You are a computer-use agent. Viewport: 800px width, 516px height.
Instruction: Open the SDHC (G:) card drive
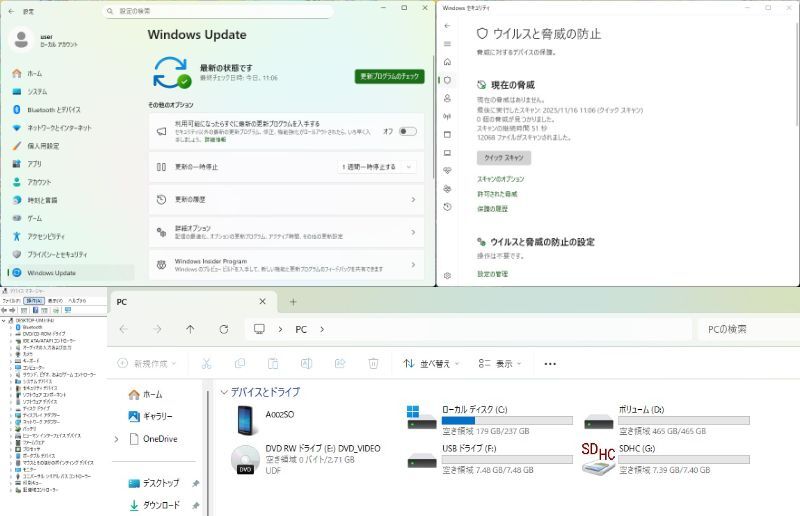[666, 459]
